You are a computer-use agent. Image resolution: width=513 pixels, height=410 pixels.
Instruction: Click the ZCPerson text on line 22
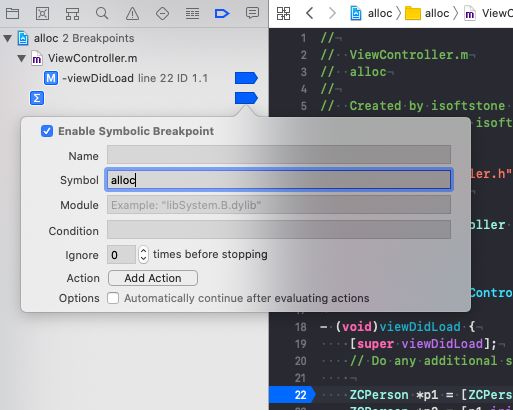coord(379,395)
